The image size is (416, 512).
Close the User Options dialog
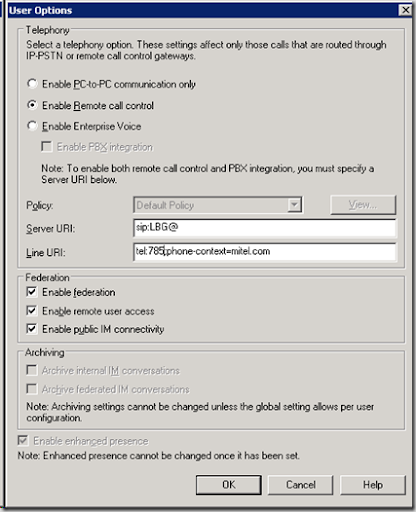(x=405, y=10)
